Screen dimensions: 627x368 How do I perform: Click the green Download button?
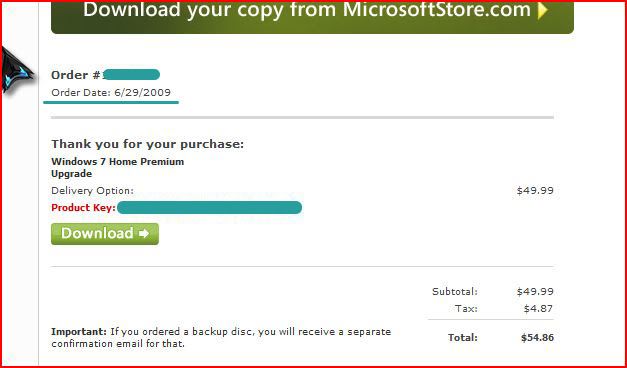click(x=105, y=234)
